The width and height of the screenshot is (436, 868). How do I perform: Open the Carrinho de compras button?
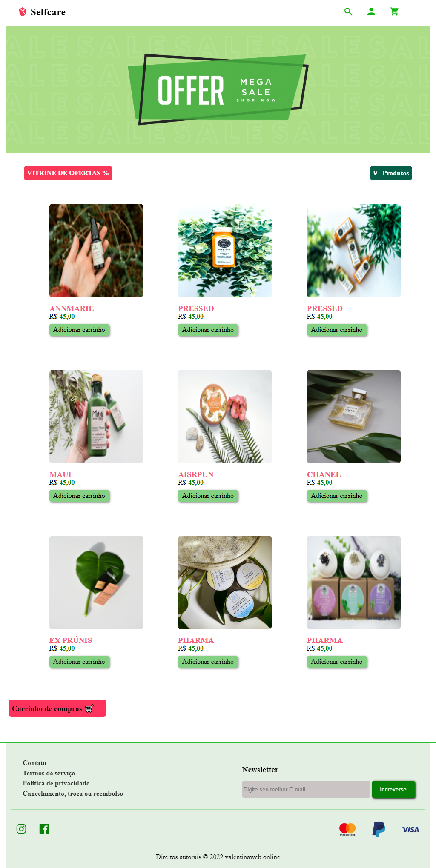[57, 708]
